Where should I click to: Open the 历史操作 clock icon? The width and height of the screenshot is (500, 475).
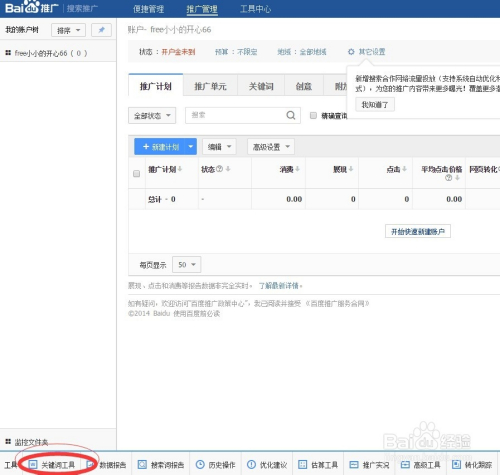pos(200,464)
